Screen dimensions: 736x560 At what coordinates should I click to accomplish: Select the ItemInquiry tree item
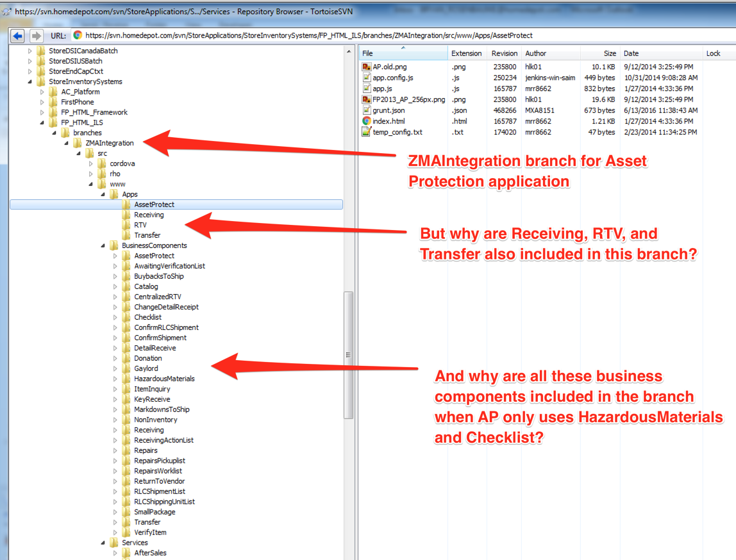(x=152, y=390)
